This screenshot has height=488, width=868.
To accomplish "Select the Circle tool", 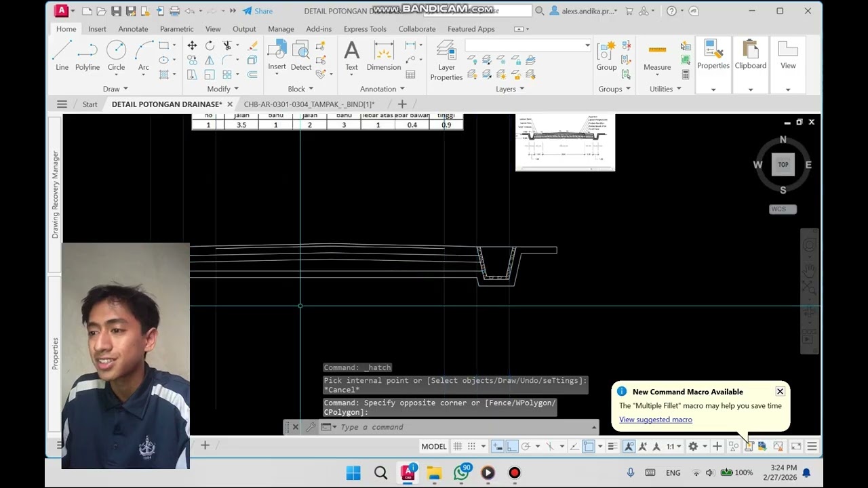I will [116, 56].
